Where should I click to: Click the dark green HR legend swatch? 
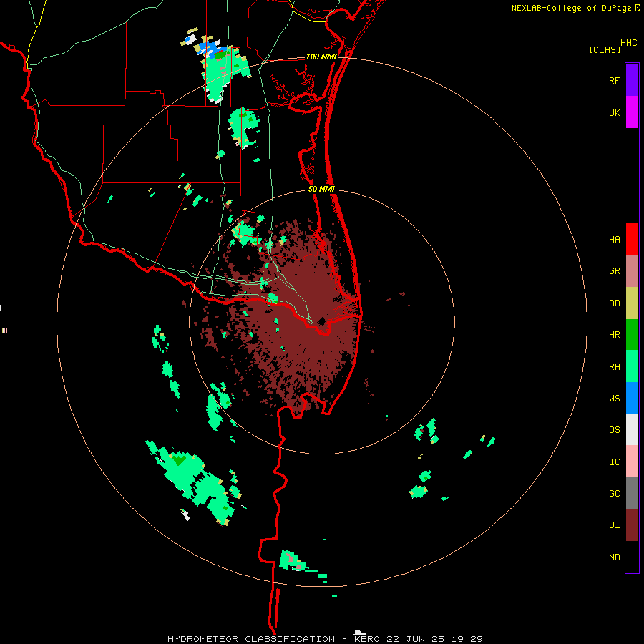632,335
